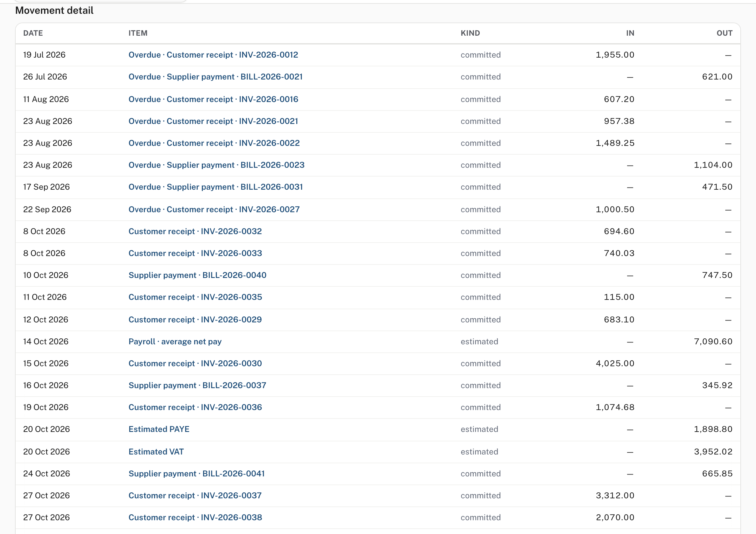Select the 3,312.00 in amount
Viewport: 756px width, 534px height.
click(615, 495)
